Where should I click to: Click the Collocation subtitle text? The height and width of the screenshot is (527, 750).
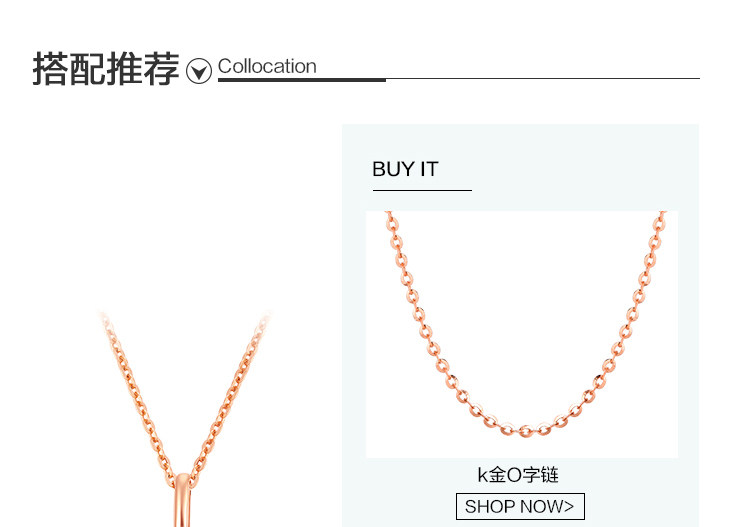(x=267, y=66)
